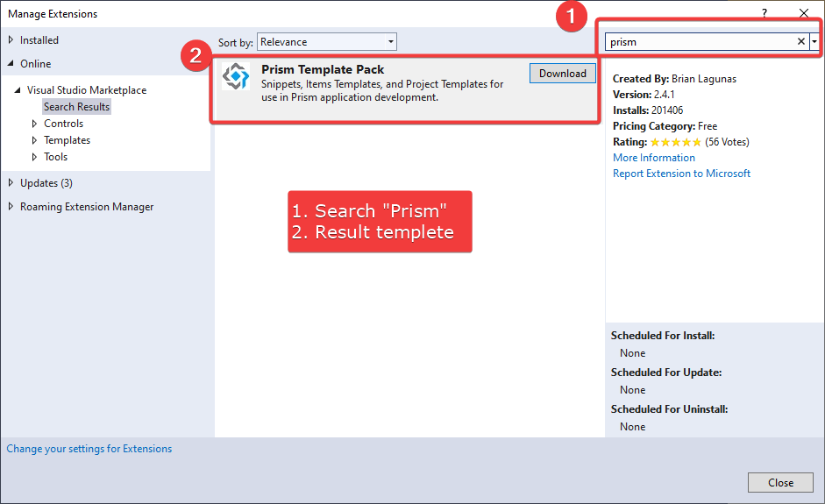Click the Close button
The width and height of the screenshot is (825, 504).
click(x=780, y=482)
